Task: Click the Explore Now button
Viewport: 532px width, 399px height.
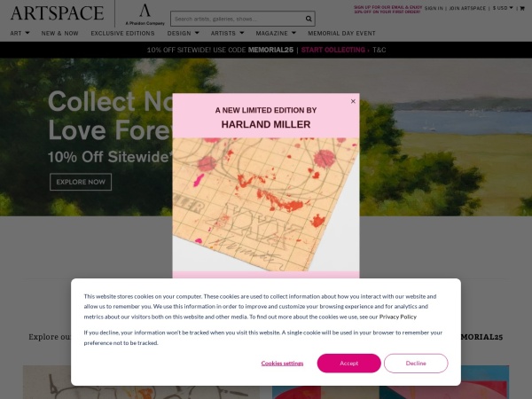Action: [81, 182]
